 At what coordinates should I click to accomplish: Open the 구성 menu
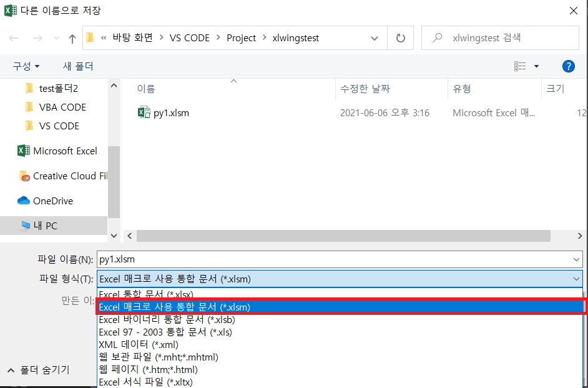click(x=26, y=66)
